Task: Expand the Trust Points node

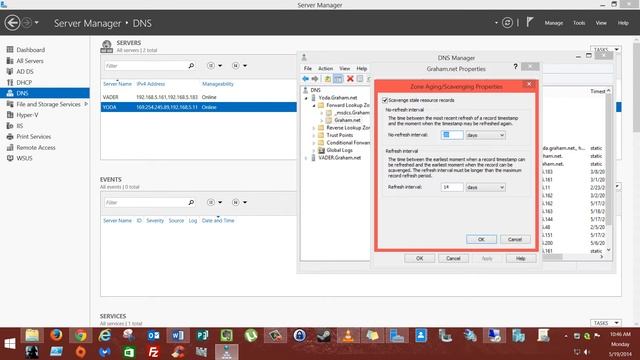Action: 314,136
